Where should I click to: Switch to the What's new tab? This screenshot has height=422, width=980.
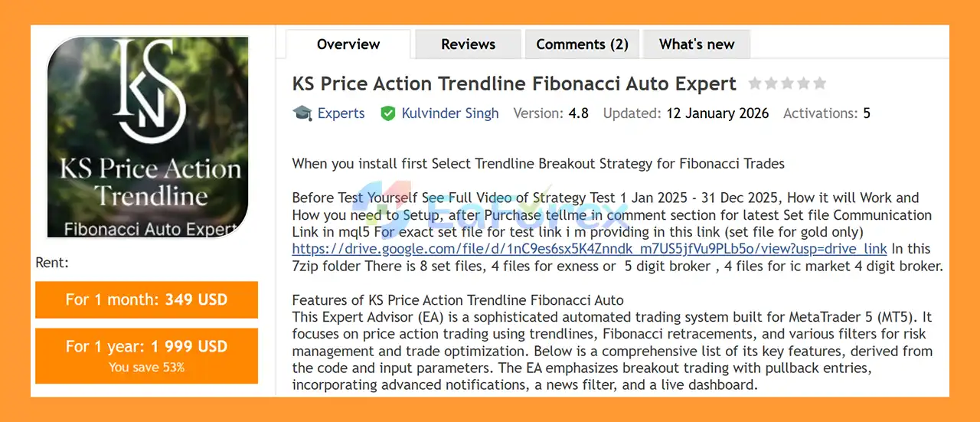pyautogui.click(x=697, y=44)
